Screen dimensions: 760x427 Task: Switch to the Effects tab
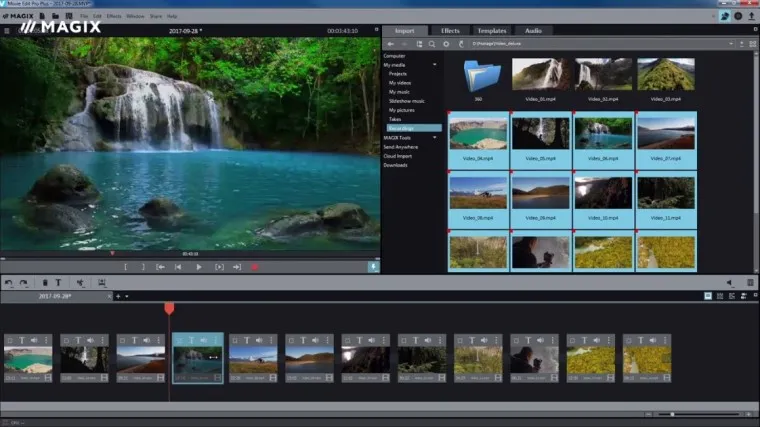coord(450,31)
